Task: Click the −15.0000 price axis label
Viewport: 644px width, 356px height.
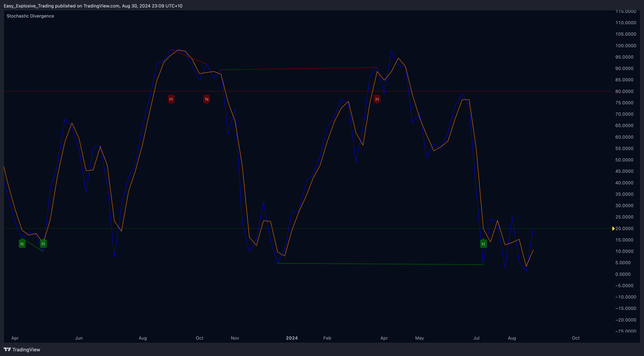Action: point(626,308)
